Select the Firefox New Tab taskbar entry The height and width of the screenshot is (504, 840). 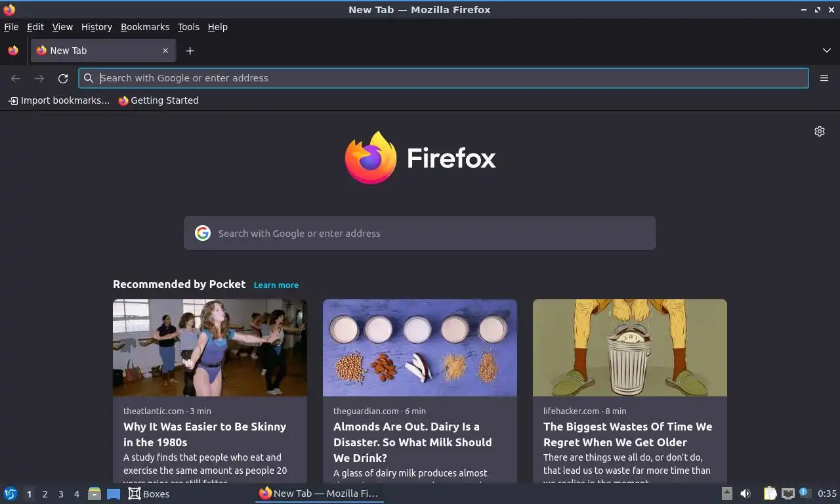point(319,493)
